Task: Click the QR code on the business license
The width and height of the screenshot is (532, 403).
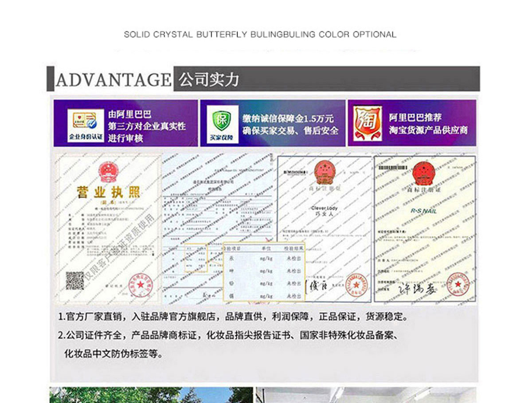Action: pos(75,281)
